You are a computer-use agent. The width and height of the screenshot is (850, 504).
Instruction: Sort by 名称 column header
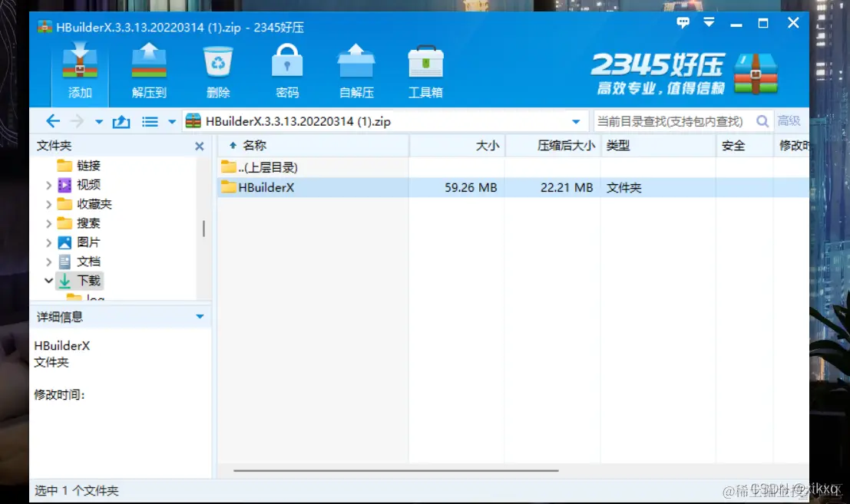(x=313, y=145)
